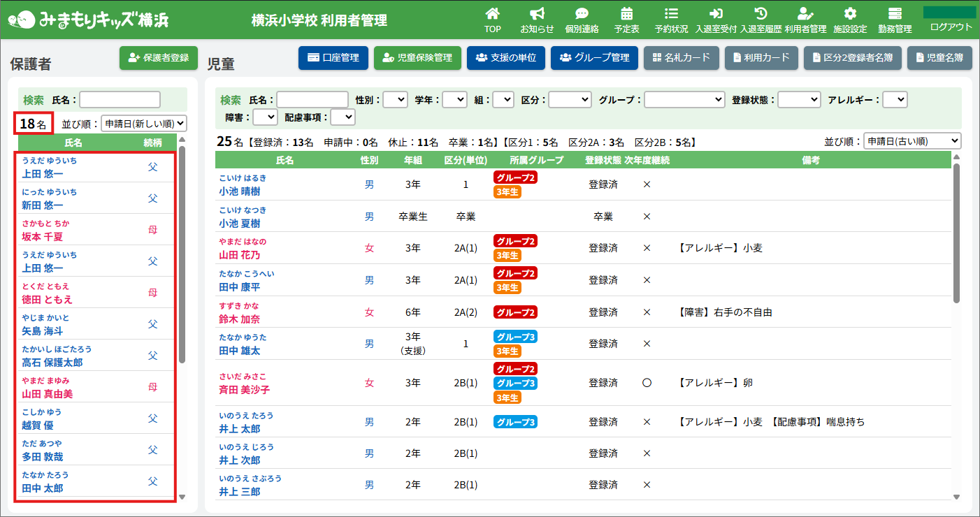Change guardian sort order 申請日(新しい順)
The height and width of the screenshot is (517, 980).
(x=144, y=124)
